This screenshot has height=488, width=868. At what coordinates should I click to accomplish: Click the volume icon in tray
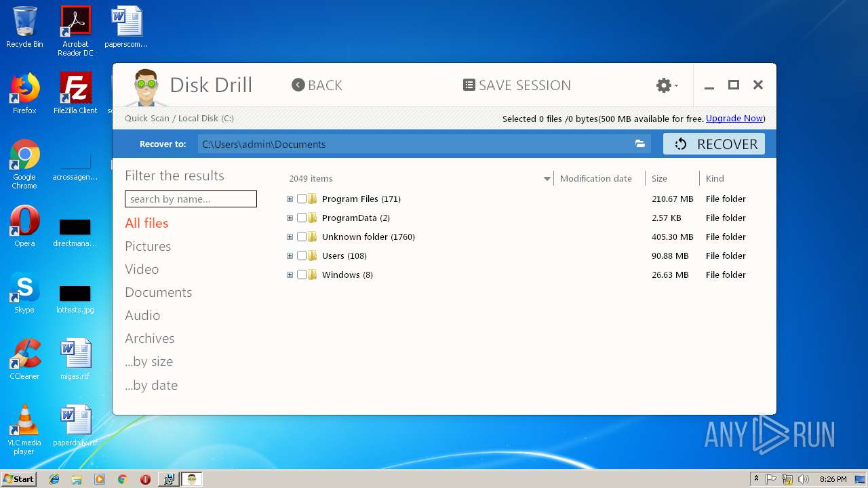coord(804,479)
